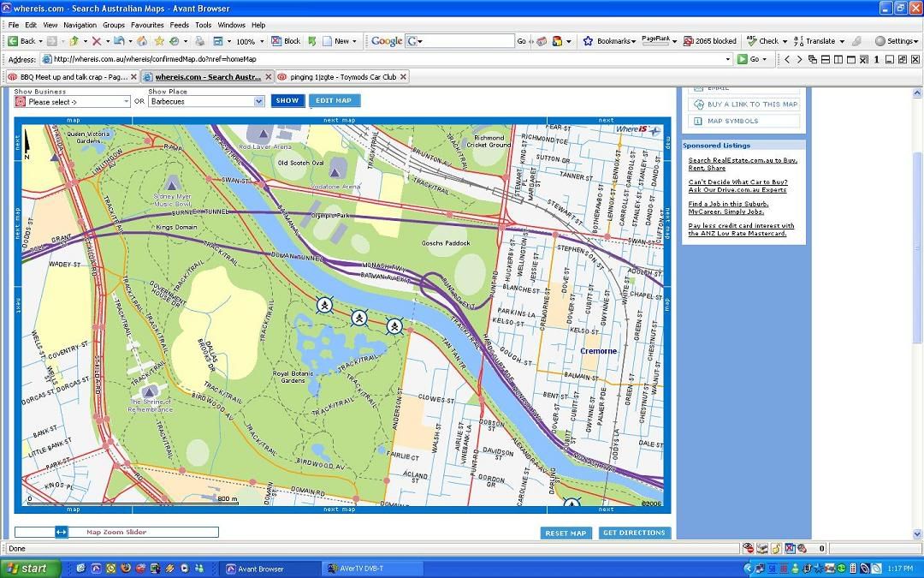The height and width of the screenshot is (578, 924).
Task: Click the Google toolbar Go button
Action: click(522, 41)
